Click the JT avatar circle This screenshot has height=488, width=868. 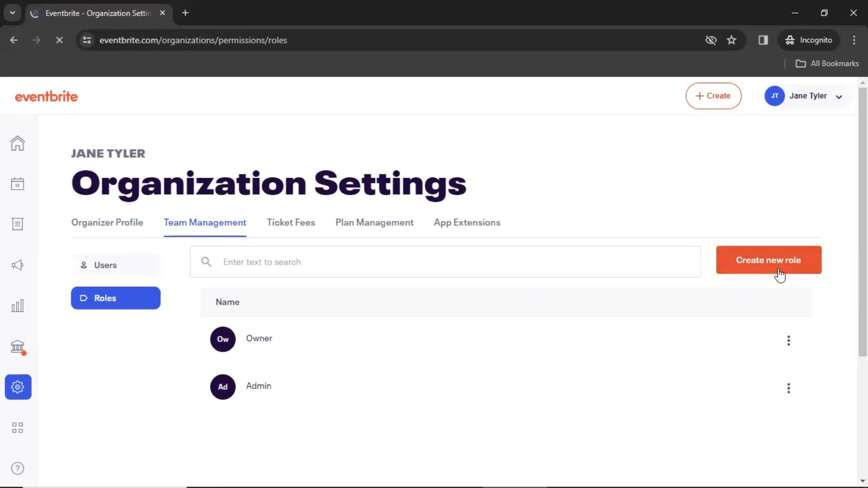coord(774,96)
